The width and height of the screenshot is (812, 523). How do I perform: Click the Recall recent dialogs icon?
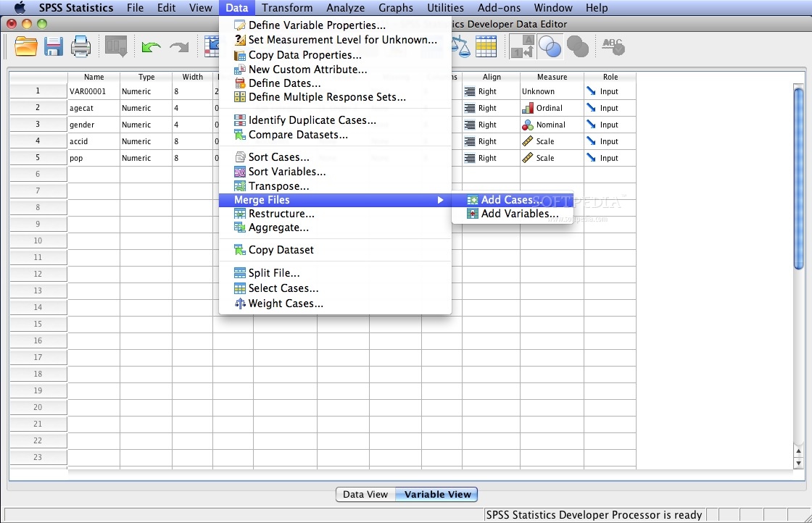(116, 46)
